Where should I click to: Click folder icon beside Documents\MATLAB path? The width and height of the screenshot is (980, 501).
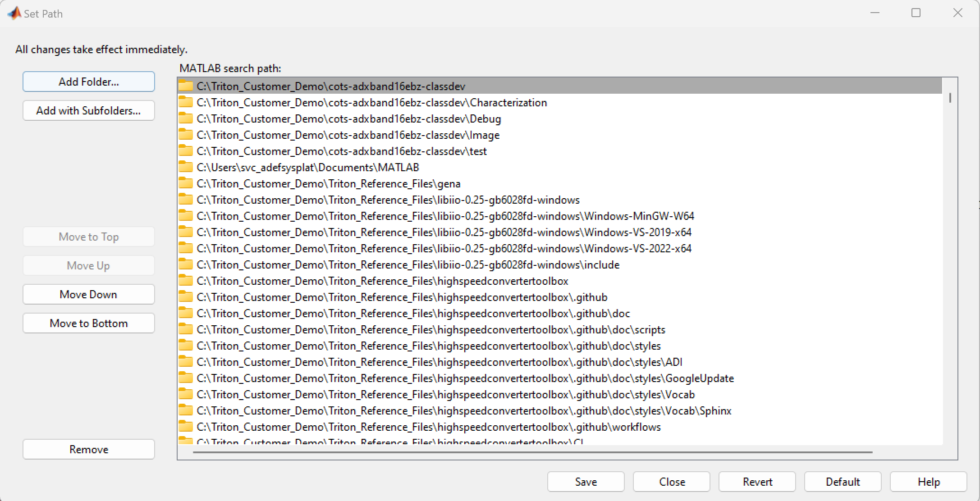(185, 167)
